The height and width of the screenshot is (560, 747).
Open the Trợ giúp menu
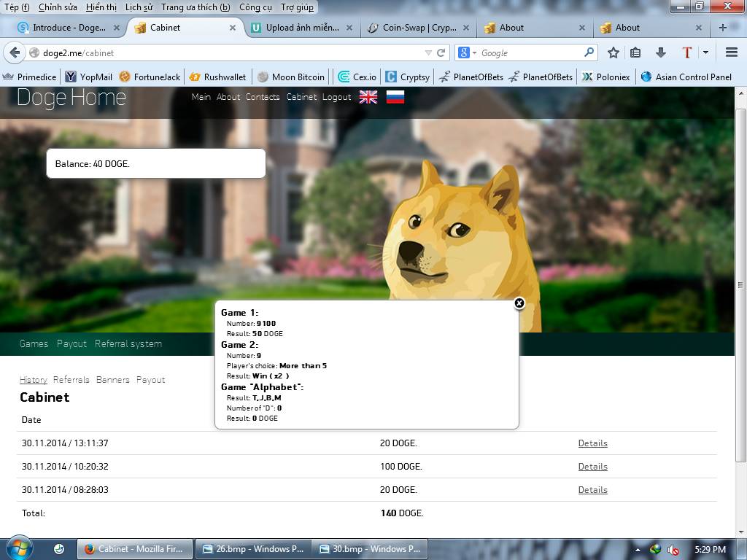pos(298,7)
